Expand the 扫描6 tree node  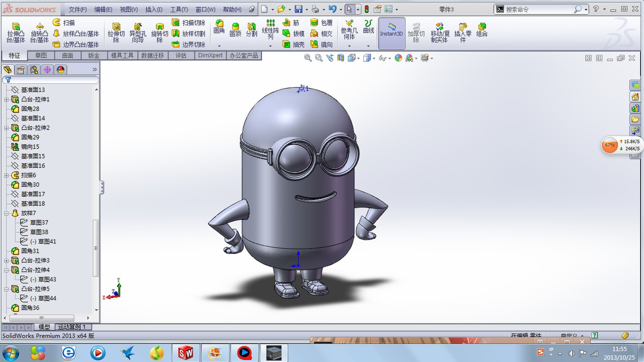tap(6, 176)
